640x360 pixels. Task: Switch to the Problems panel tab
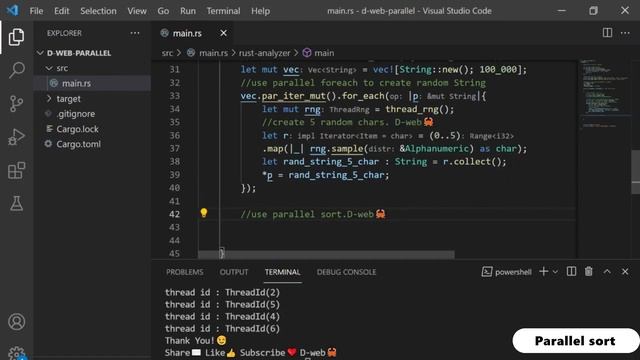tap(184, 272)
